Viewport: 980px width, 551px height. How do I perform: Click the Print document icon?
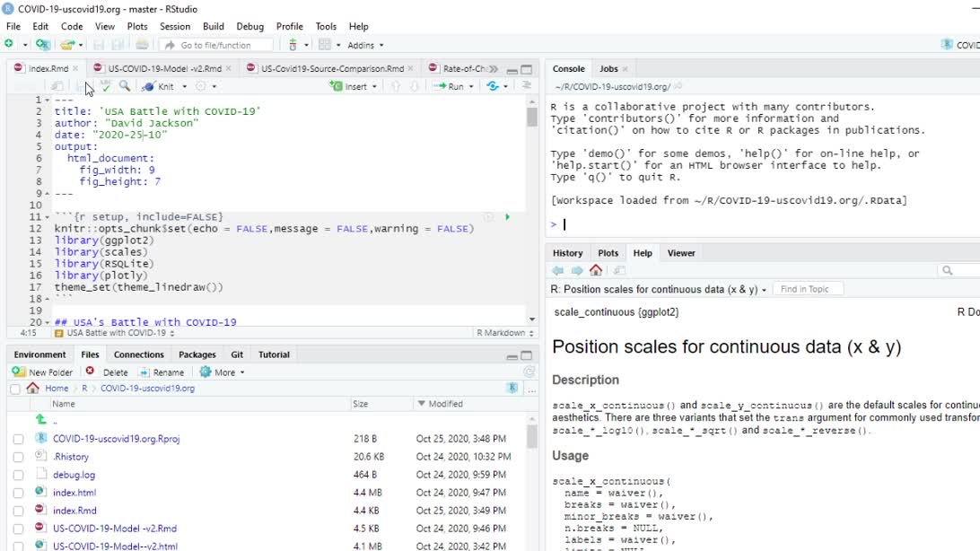point(142,44)
